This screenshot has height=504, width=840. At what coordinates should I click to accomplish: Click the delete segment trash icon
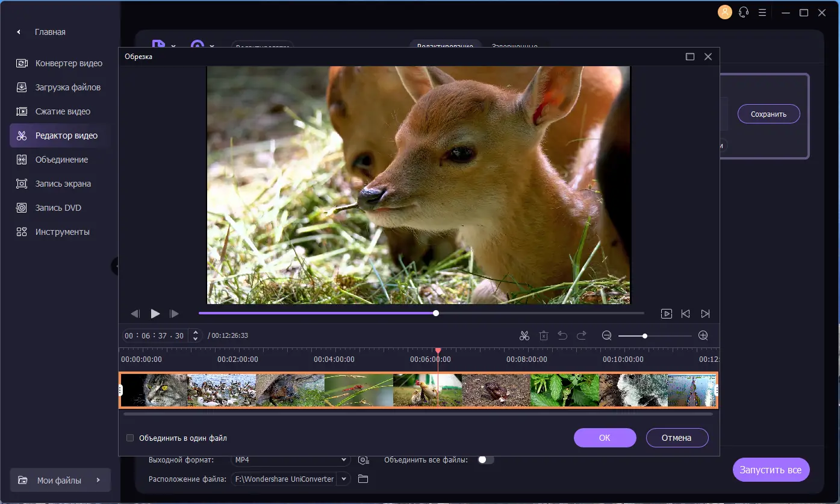point(544,336)
